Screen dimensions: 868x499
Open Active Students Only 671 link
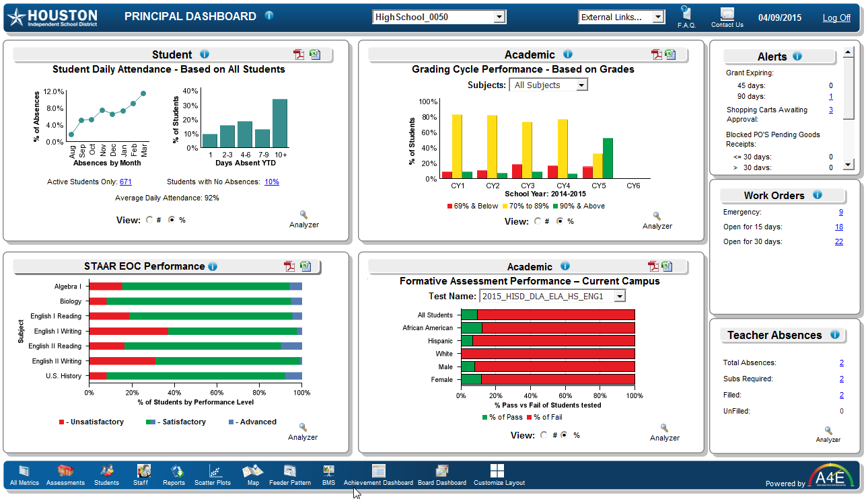click(x=126, y=182)
